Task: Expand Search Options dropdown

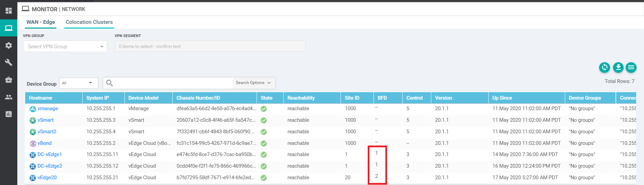Action: (254, 83)
